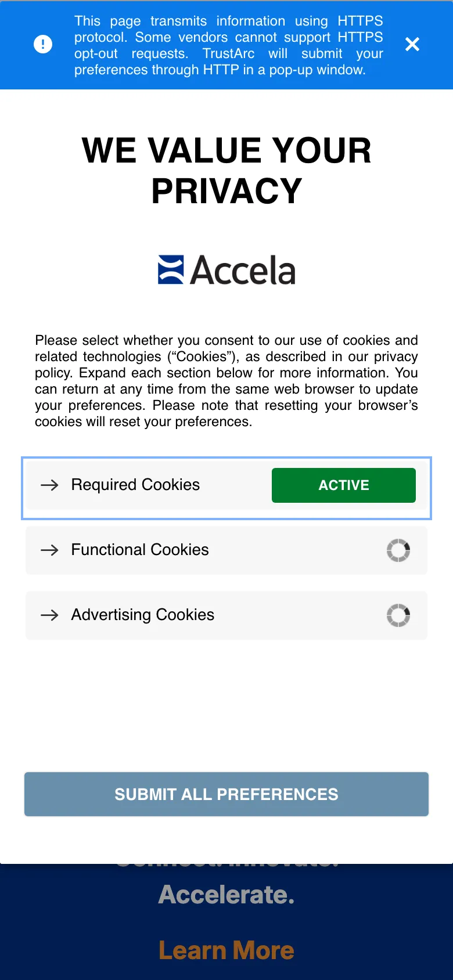Click the loading spinner beside Advertising Cookies
Image resolution: width=453 pixels, height=980 pixels.
pos(398,615)
